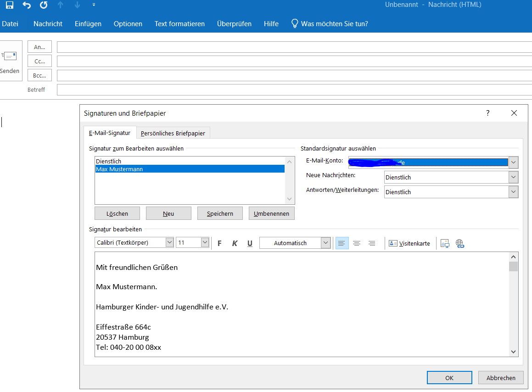Screen dimensions: 532x392
Task: Click the insert picture icon in signature toolbar
Action: coord(444,243)
